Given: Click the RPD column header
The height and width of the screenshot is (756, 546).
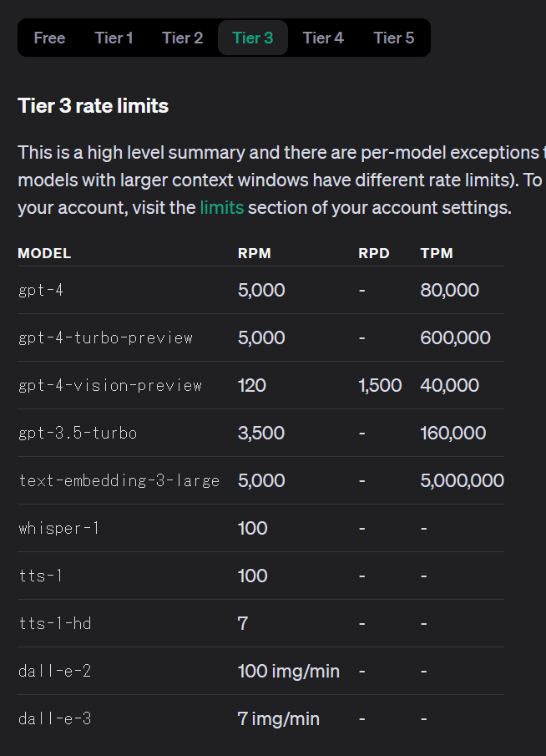Looking at the screenshot, I should click(373, 254).
